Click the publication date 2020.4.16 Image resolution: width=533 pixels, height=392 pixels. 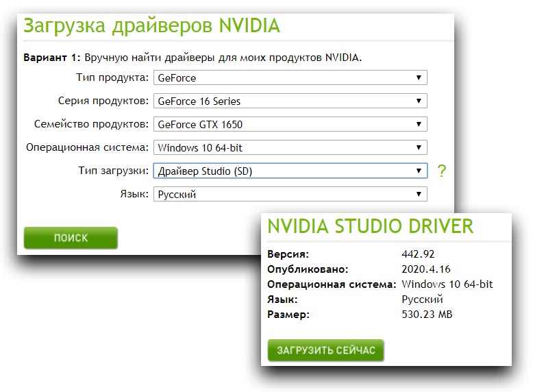coord(426,269)
